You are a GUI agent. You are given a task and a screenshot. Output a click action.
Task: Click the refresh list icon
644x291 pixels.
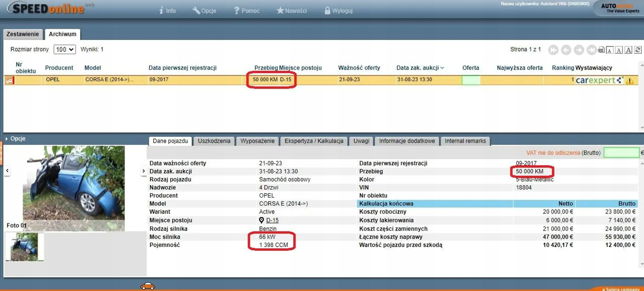(638, 50)
